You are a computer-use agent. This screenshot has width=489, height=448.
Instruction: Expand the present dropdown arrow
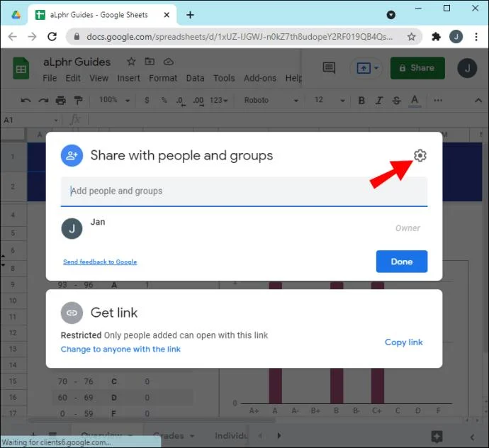(x=376, y=68)
